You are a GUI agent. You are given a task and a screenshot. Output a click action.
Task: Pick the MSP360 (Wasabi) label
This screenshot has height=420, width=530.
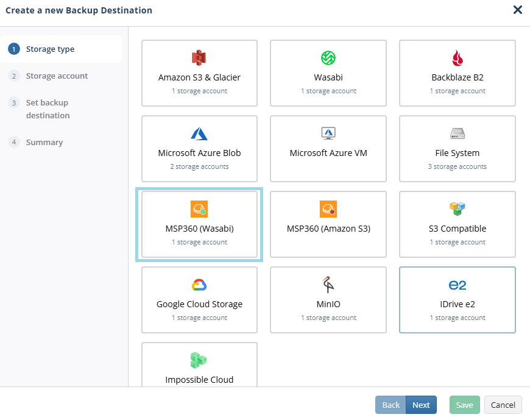pos(199,229)
